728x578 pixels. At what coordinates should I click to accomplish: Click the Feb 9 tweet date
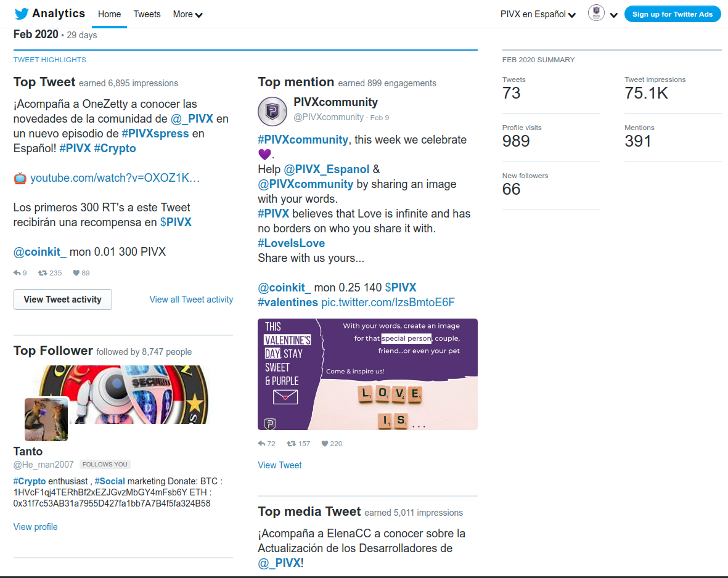tap(379, 118)
